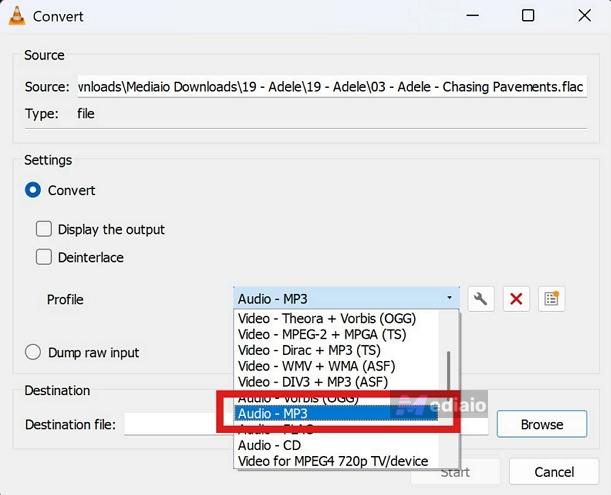Viewport: 611px width, 495px height.
Task: Minimize the Convert window
Action: [x=472, y=16]
